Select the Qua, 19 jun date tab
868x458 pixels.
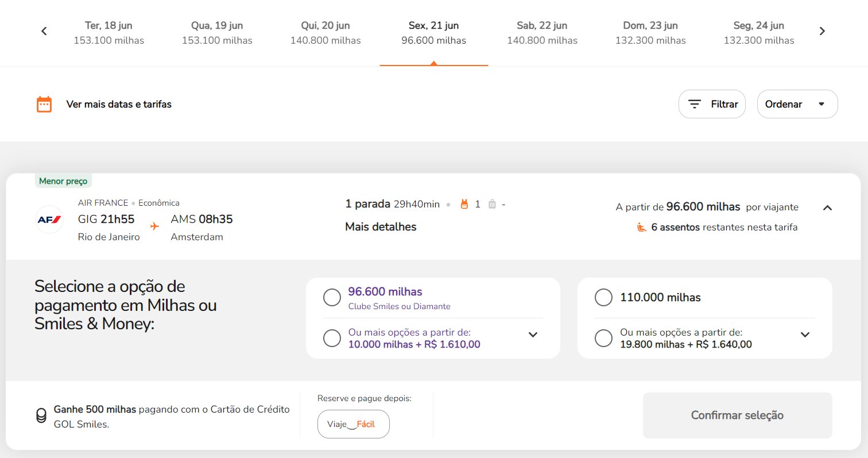click(217, 33)
